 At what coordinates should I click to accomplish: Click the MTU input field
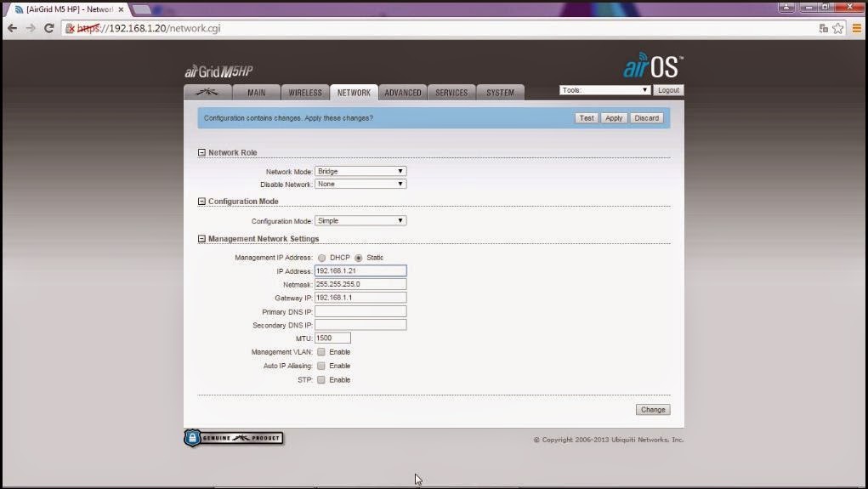pos(332,338)
